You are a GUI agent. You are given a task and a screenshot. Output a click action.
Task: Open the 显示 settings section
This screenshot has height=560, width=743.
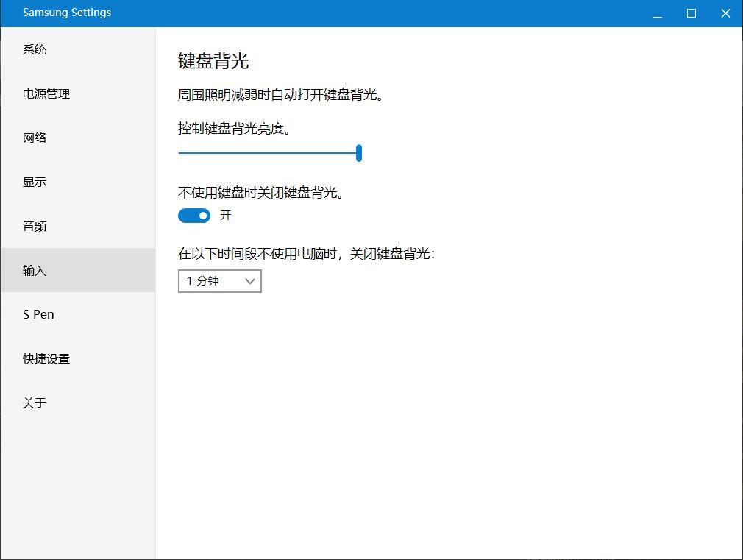click(34, 182)
